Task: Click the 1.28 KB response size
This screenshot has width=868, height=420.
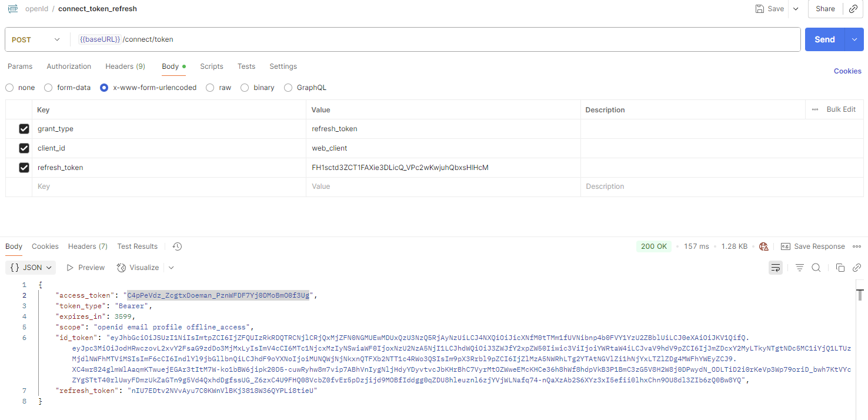Action: [x=734, y=246]
